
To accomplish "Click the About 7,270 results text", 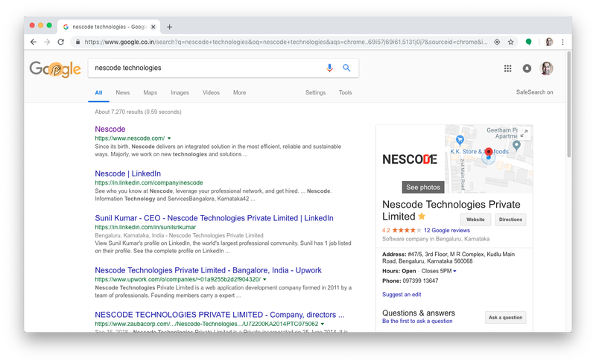I will (x=138, y=112).
